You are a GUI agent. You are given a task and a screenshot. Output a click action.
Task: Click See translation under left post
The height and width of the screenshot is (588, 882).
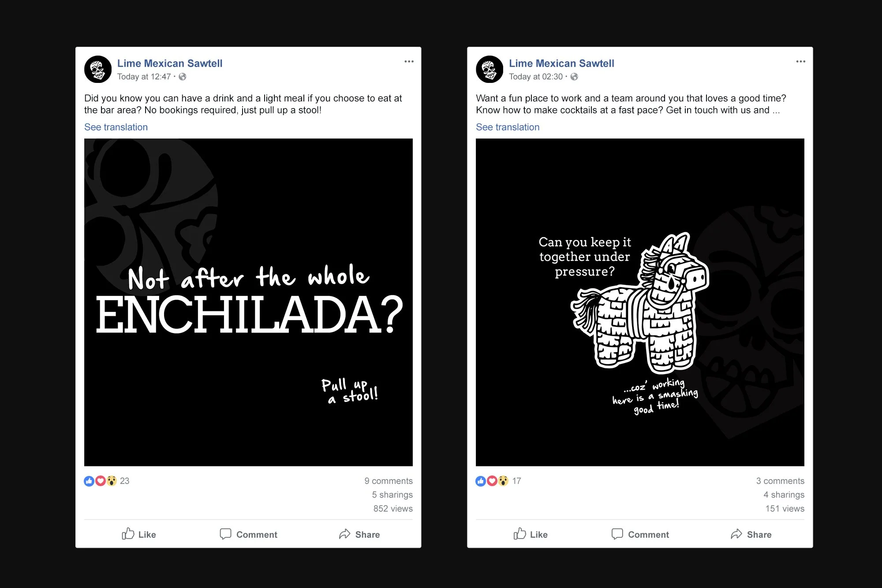point(116,127)
